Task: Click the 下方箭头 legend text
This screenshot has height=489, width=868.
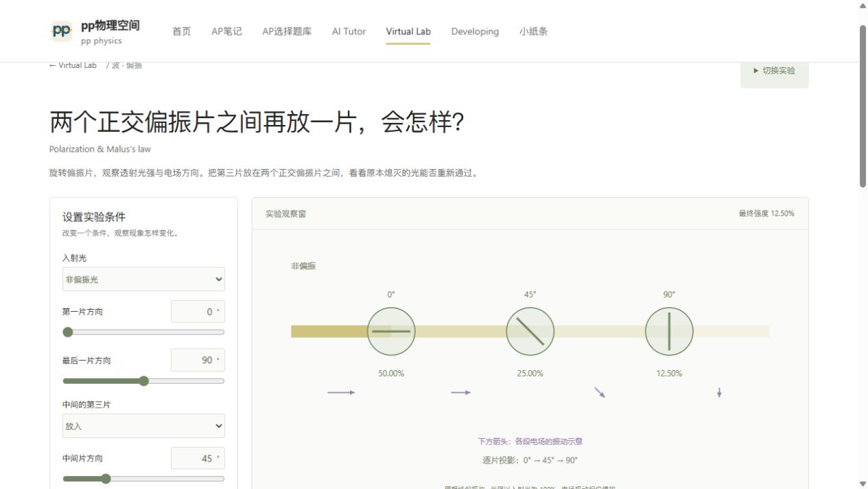Action: (x=530, y=442)
